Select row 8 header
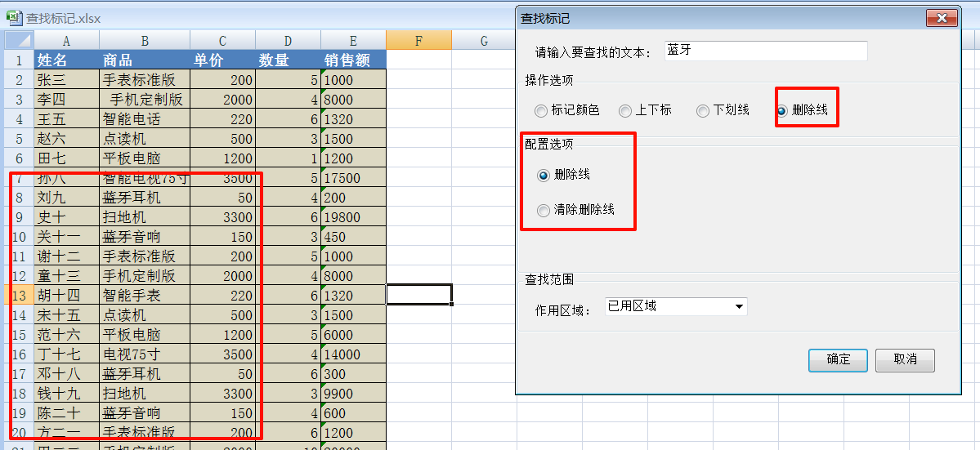This screenshot has height=450, width=980. 19,197
